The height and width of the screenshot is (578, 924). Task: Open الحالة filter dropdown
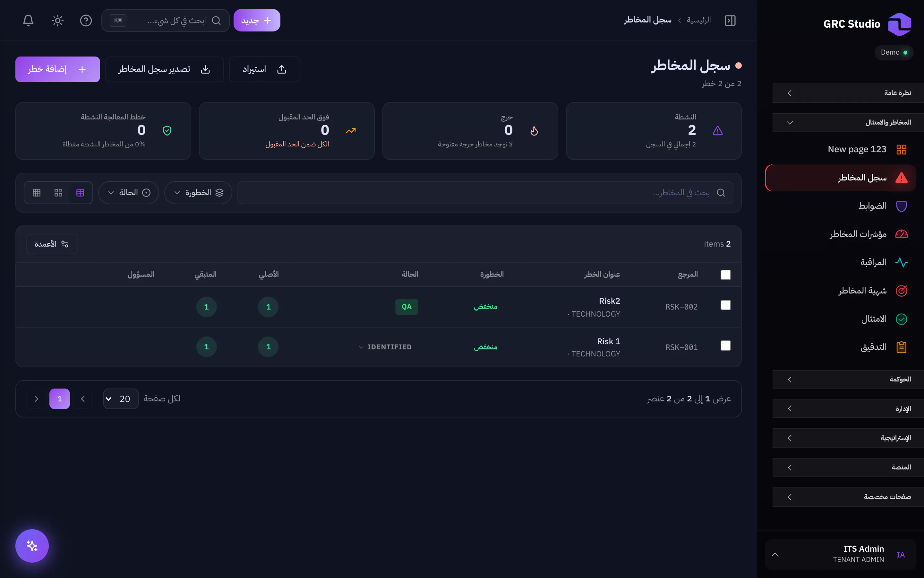(129, 192)
